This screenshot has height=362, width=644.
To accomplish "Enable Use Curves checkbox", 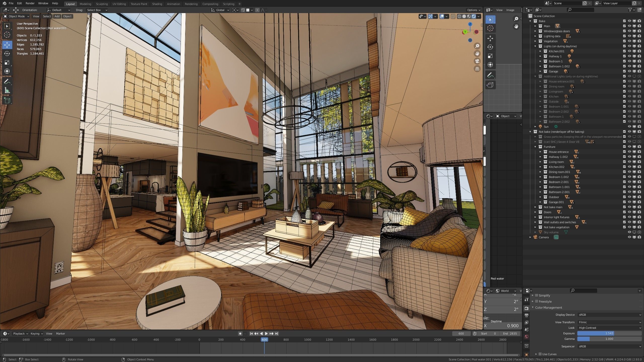I will (x=540, y=354).
